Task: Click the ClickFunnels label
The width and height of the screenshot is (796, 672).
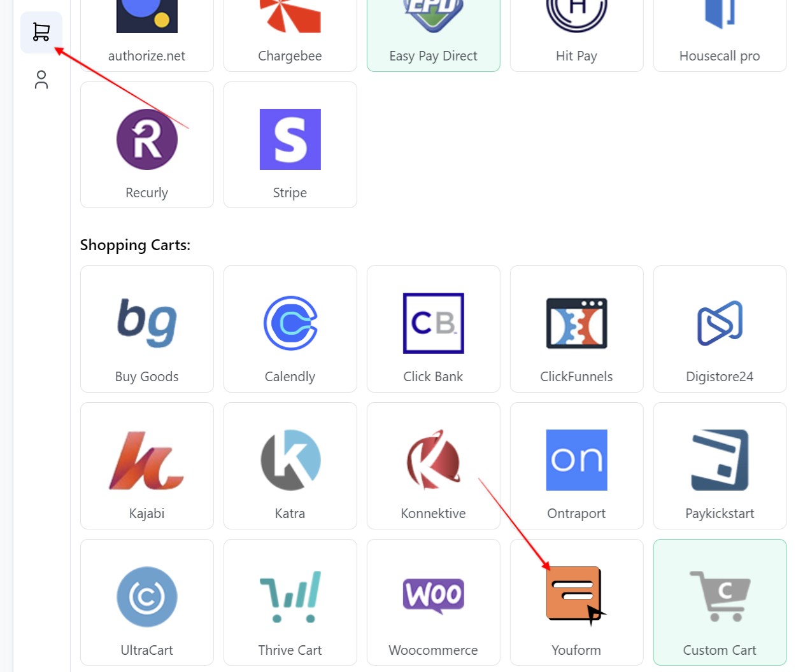Action: tap(577, 377)
